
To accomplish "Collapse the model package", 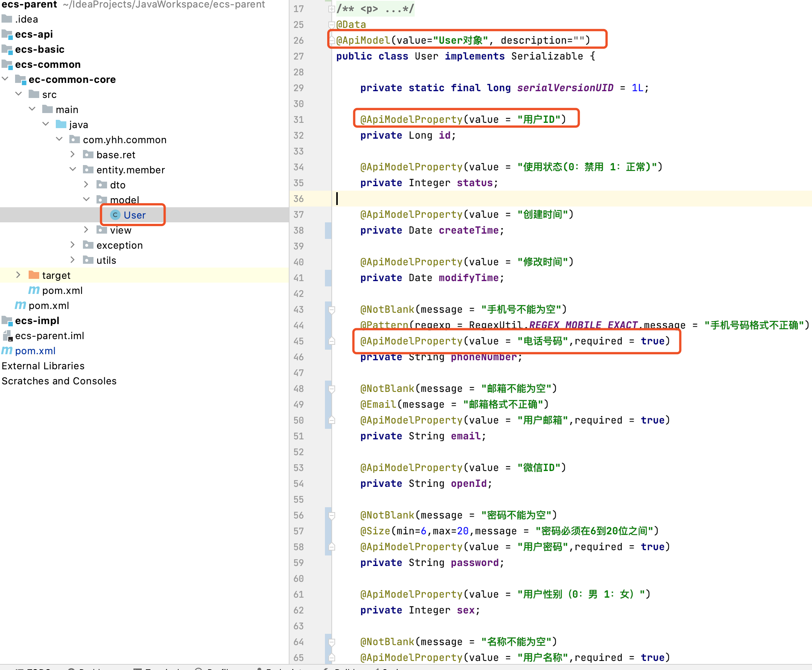I will click(86, 200).
